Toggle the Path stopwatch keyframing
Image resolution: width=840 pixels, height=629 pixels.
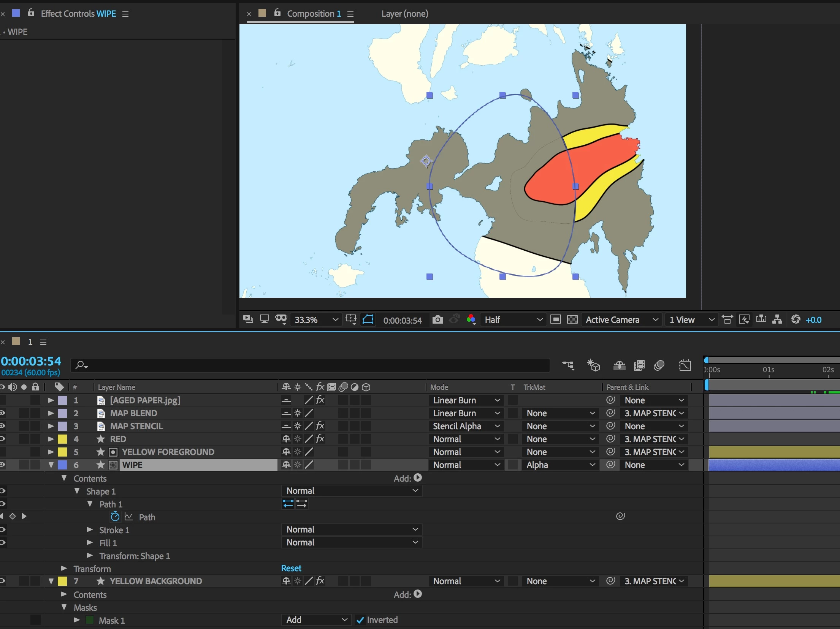tap(115, 517)
